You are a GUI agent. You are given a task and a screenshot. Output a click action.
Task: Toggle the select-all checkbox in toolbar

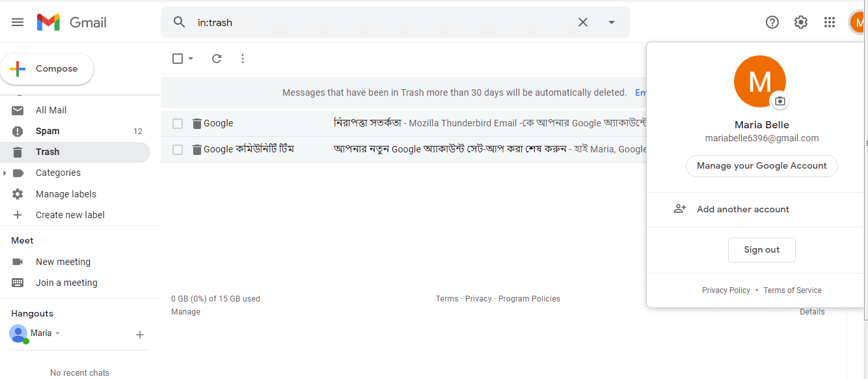coord(178,59)
